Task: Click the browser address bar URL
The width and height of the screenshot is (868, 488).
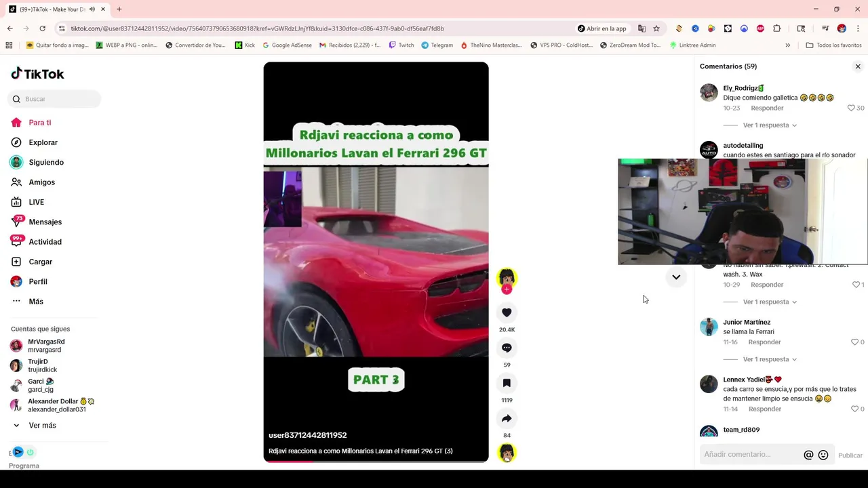Action: [x=258, y=28]
